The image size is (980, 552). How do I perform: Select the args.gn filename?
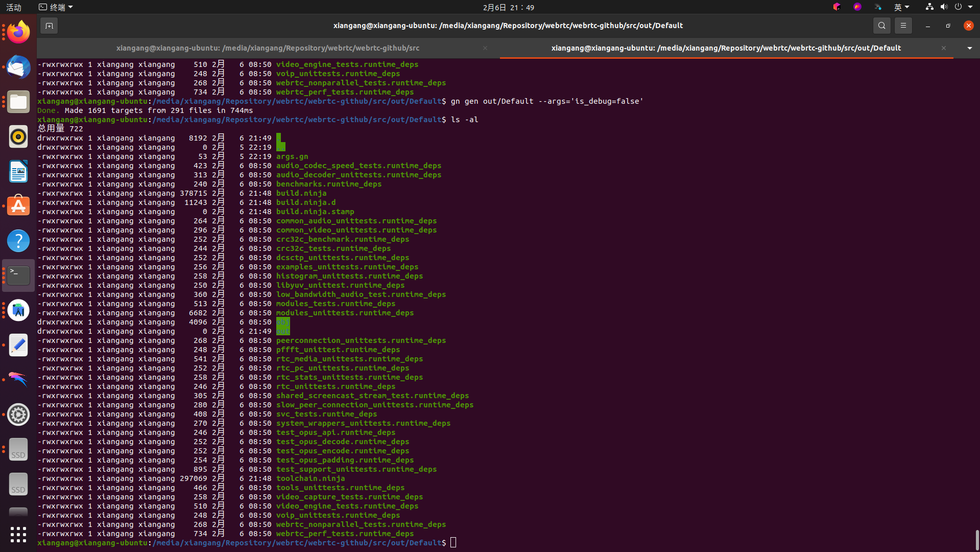coord(292,156)
